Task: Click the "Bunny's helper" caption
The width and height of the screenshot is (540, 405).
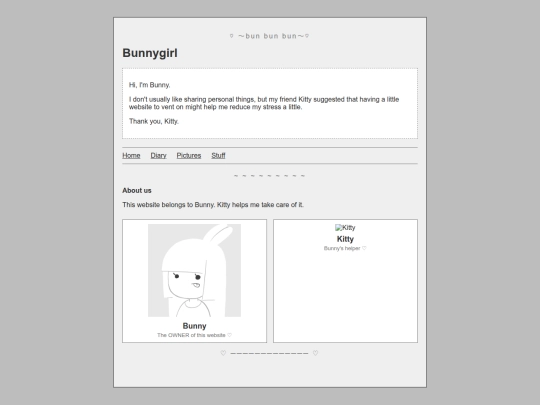Action: click(x=345, y=248)
